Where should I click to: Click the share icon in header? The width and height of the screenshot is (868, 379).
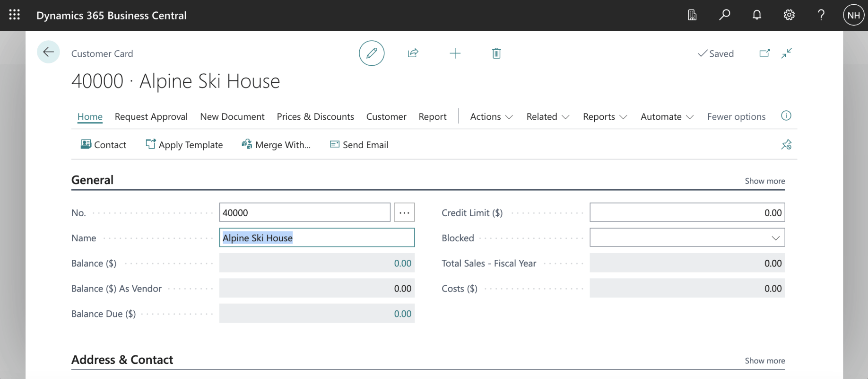pos(413,53)
